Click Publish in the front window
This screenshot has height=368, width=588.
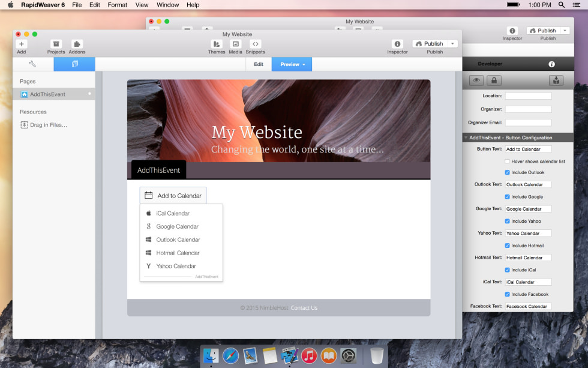[430, 44]
